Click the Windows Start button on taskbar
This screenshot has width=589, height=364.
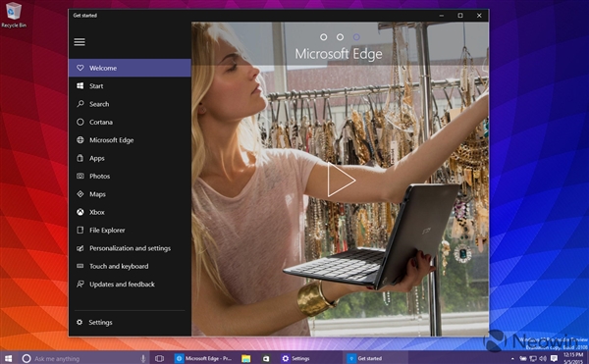(x=8, y=358)
